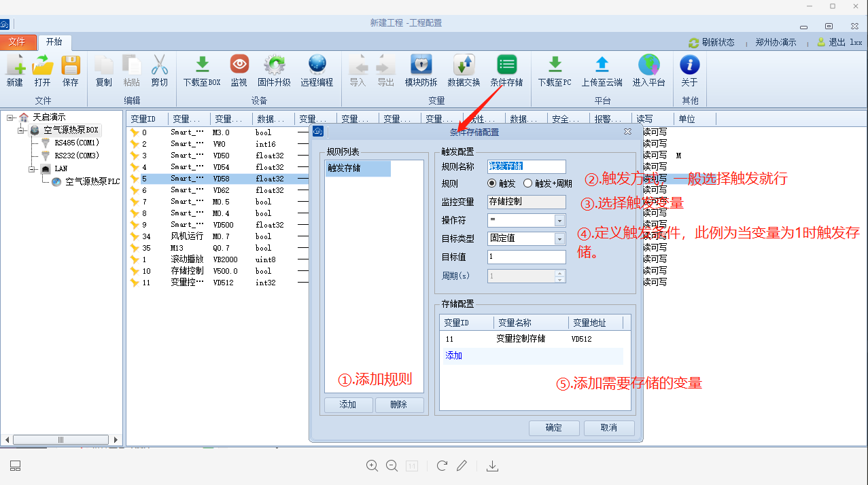The image size is (868, 485).
Task: Click the 确定 button
Action: click(x=554, y=428)
